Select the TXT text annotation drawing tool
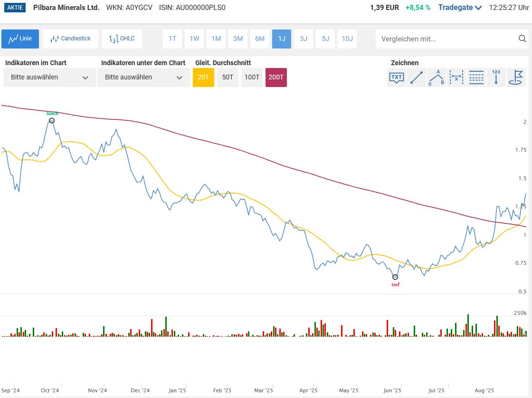The image size is (532, 398). click(x=397, y=78)
